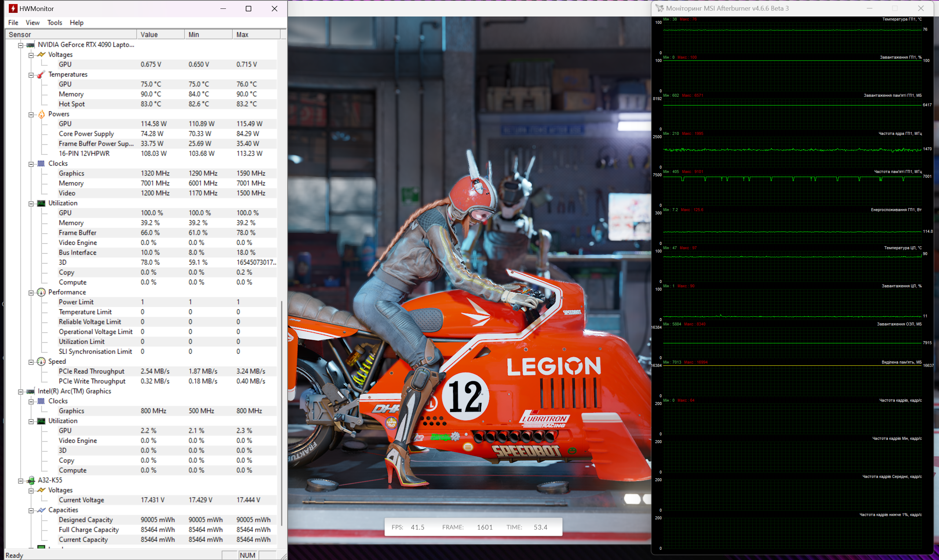Click the Voltages lightning icon under NVIDIA GPU
This screenshot has width=939, height=560.
41,55
